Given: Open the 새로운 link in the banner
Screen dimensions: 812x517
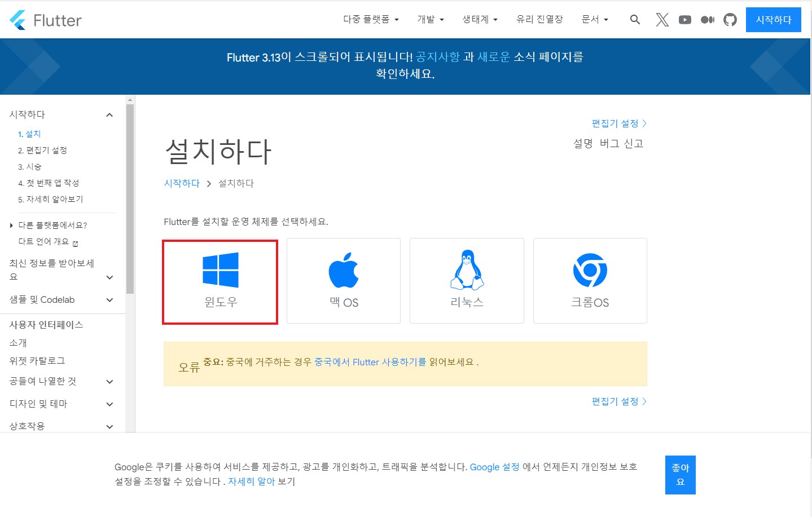Looking at the screenshot, I should pos(494,57).
